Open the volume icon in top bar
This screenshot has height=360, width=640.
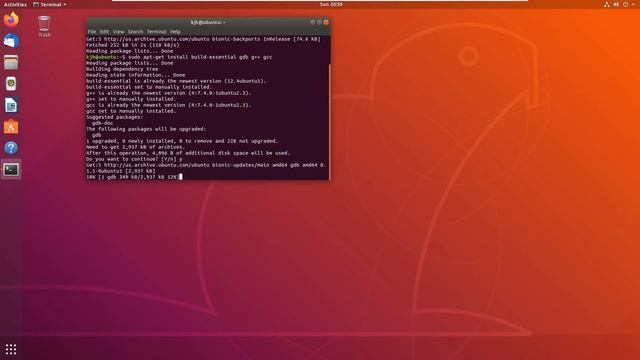pyautogui.click(x=616, y=4)
